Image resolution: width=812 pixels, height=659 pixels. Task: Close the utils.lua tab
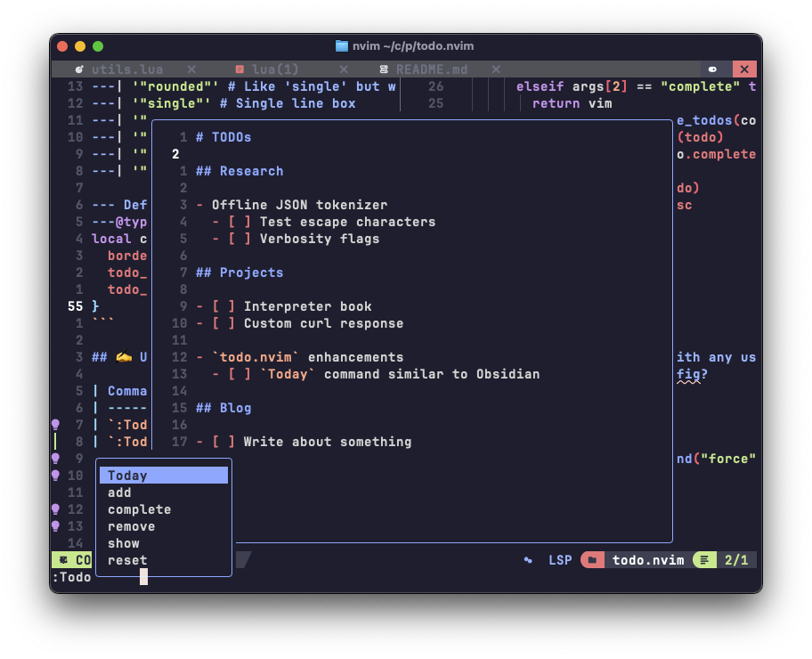[191, 69]
